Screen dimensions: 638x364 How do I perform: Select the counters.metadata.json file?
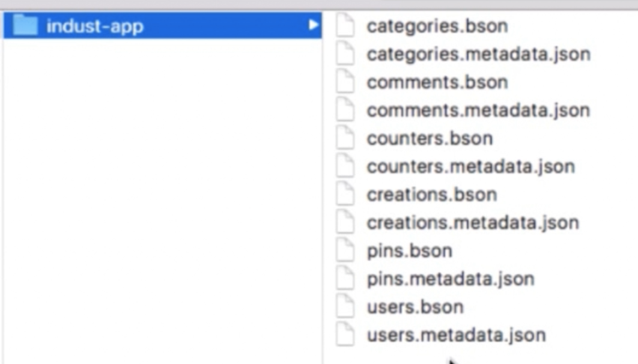(470, 166)
